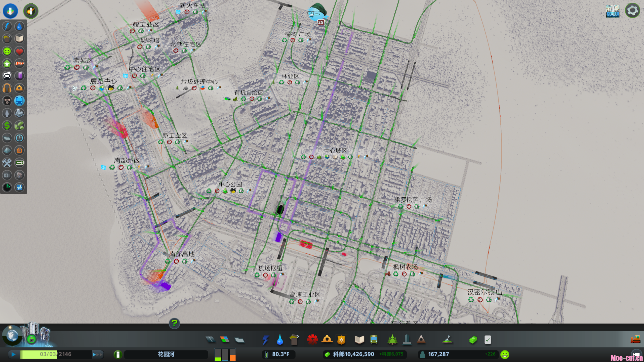Viewport: 644px width, 362px height.
Task: Open the Electricity info view
Action: (x=7, y=26)
